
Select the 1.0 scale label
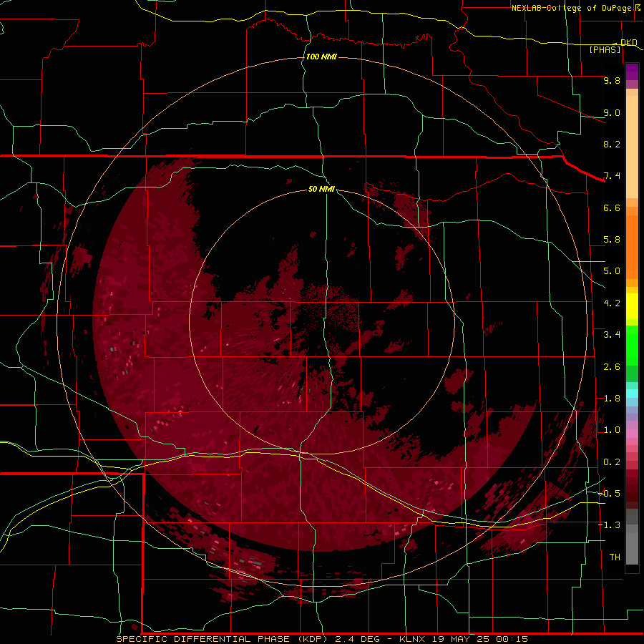612,430
